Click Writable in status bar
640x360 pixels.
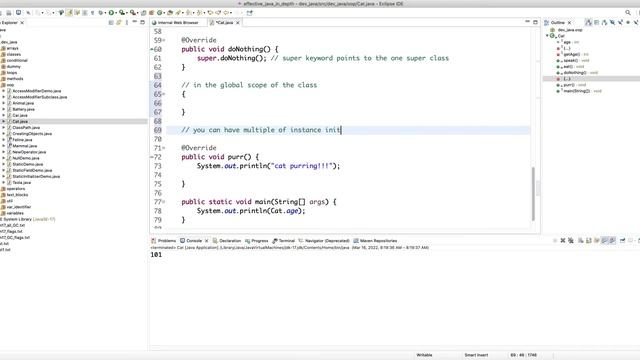(x=424, y=355)
